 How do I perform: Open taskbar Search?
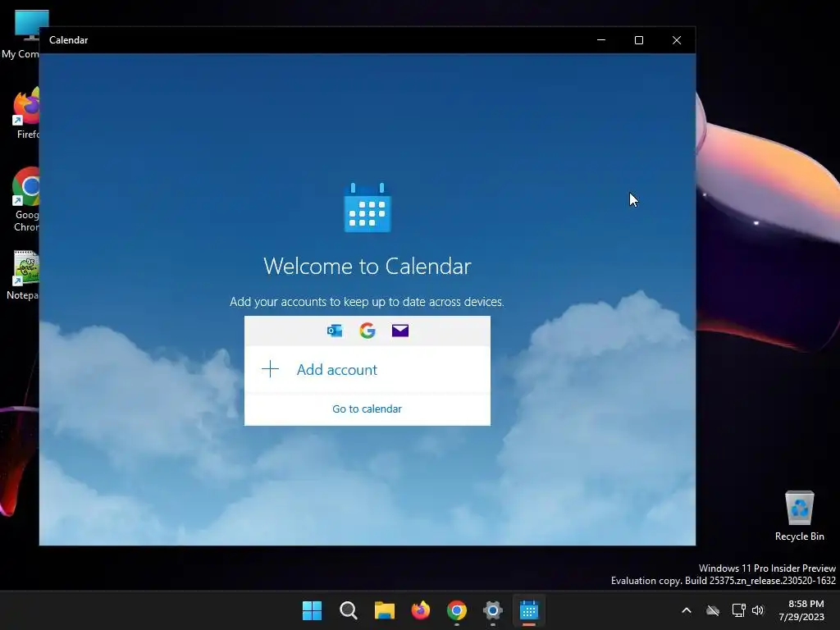click(348, 610)
